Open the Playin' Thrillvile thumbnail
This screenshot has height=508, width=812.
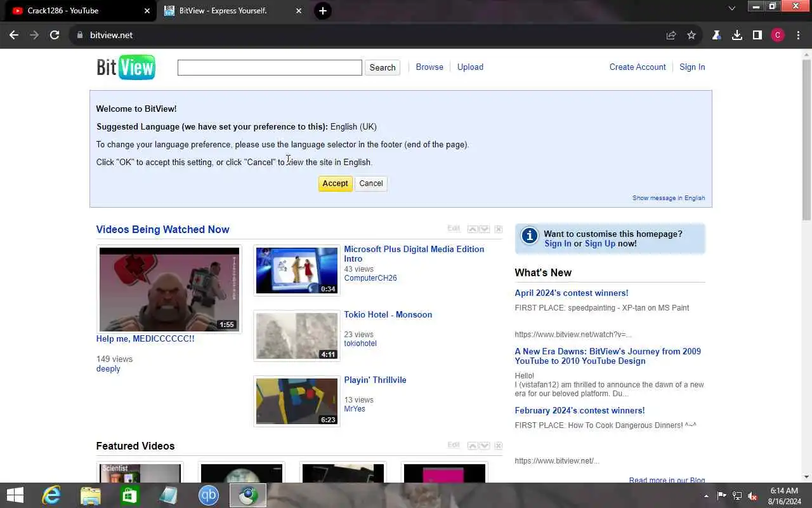pyautogui.click(x=297, y=401)
